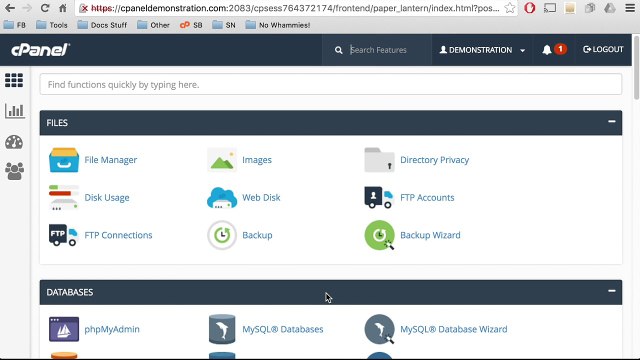The width and height of the screenshot is (640, 360).
Task: Click the cast extension icon
Action: coord(550,8)
